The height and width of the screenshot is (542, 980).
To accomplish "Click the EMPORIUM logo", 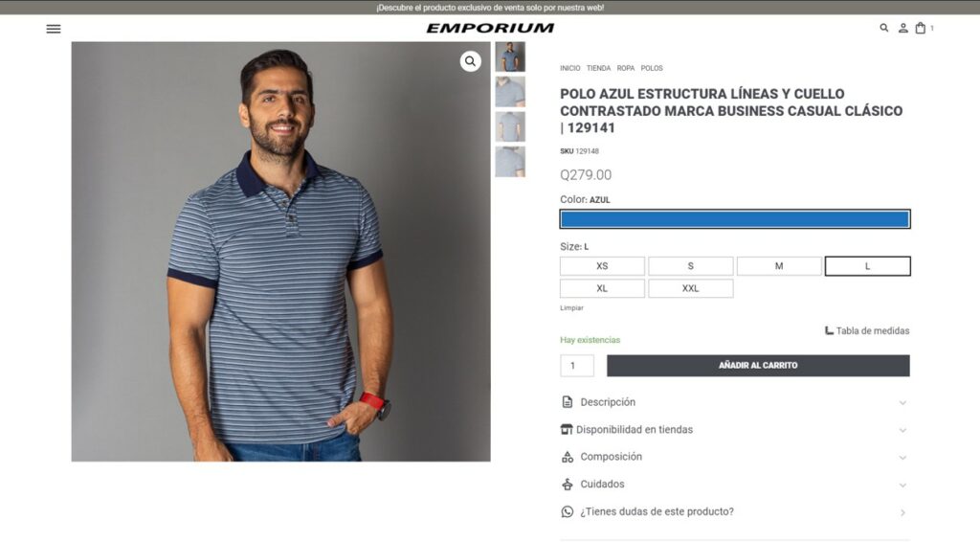I will [490, 28].
